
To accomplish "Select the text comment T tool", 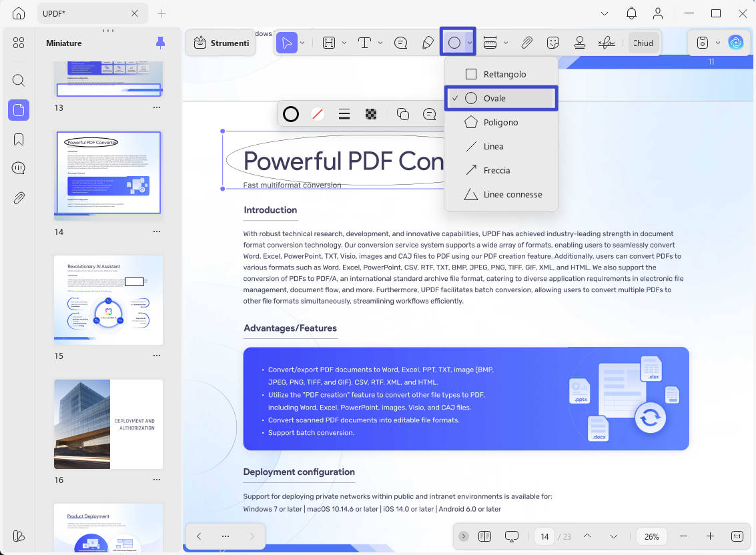I will click(364, 43).
